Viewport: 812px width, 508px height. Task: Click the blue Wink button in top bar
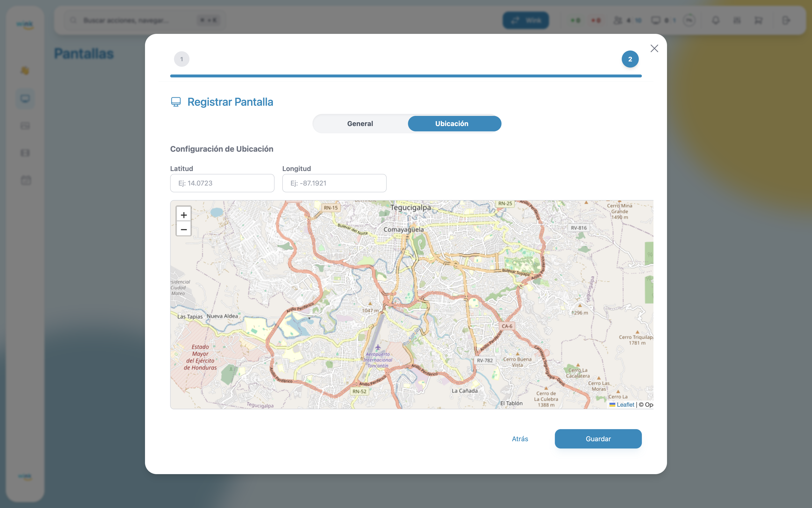[x=525, y=21]
